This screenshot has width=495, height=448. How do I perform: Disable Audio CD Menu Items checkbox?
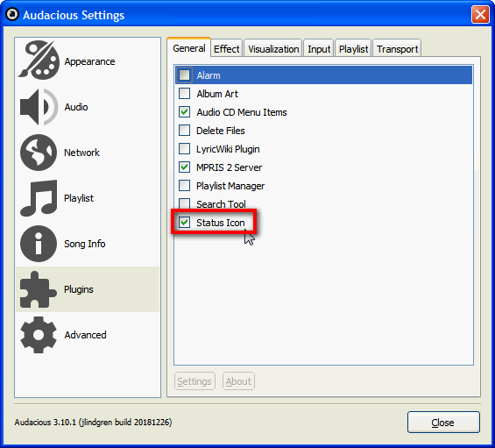pos(184,112)
